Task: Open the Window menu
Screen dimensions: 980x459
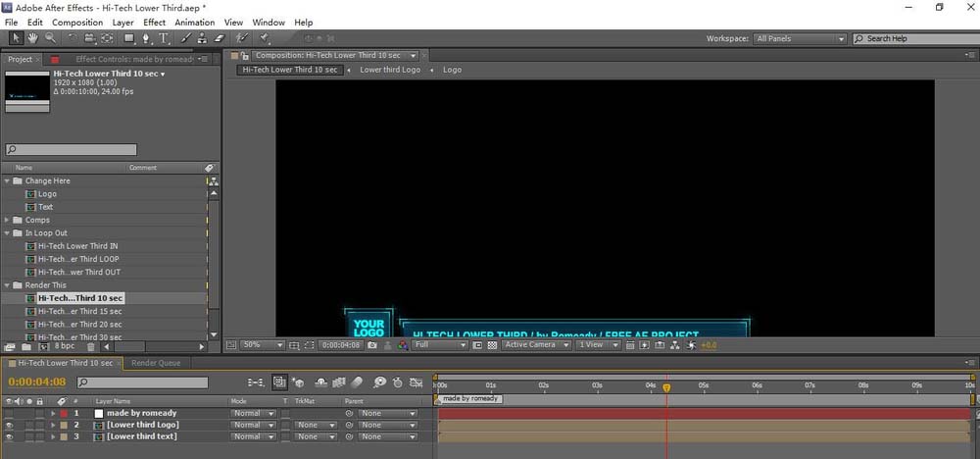Action: (x=269, y=22)
